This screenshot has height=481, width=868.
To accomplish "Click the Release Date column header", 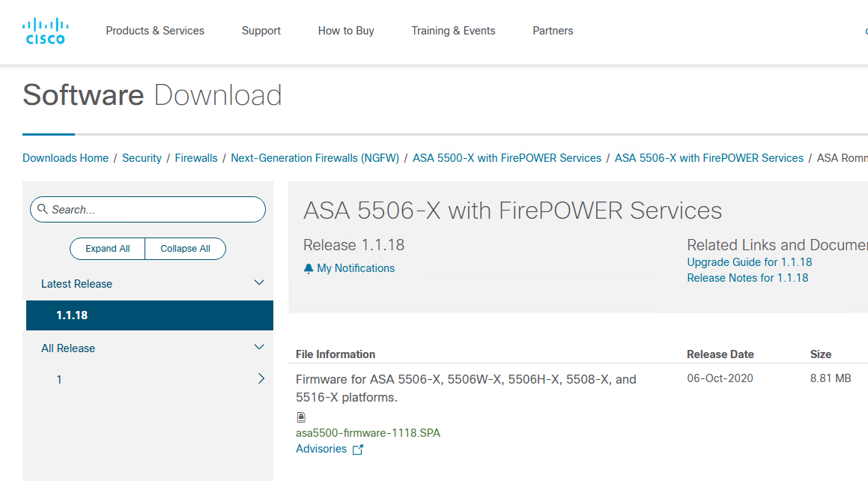I will [720, 354].
